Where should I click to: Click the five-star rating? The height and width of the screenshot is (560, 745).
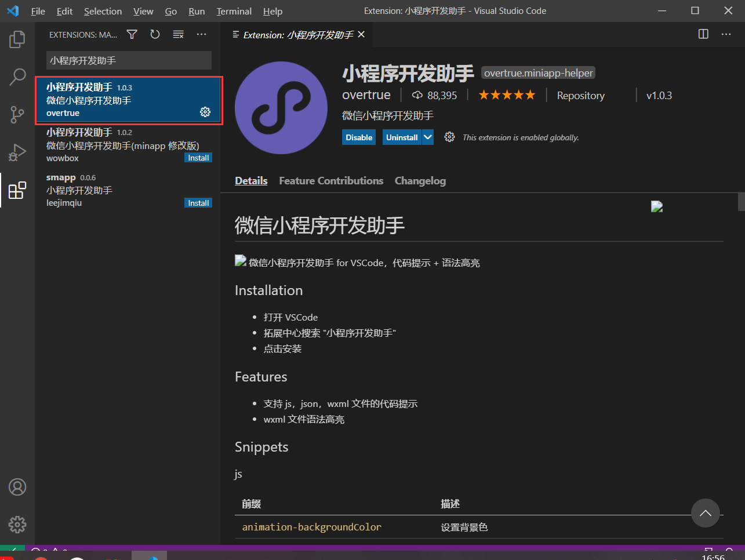507,95
